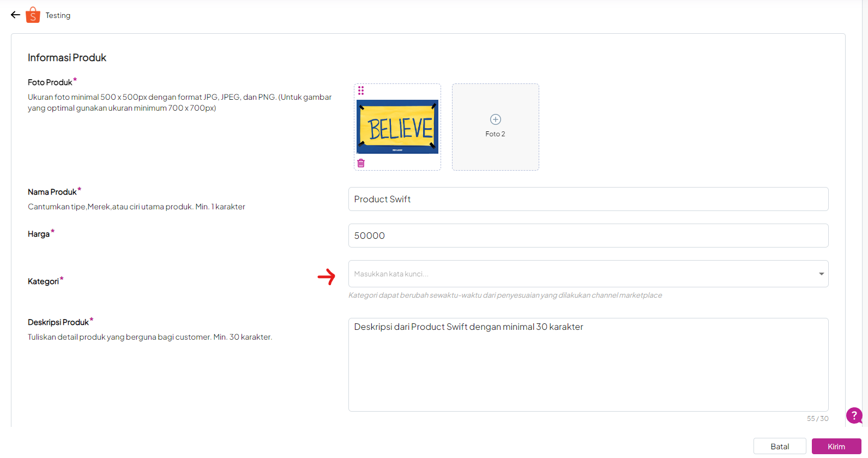The image size is (868, 458).
Task: Click the Tuliskan detail produk hint text
Action: pyautogui.click(x=150, y=337)
